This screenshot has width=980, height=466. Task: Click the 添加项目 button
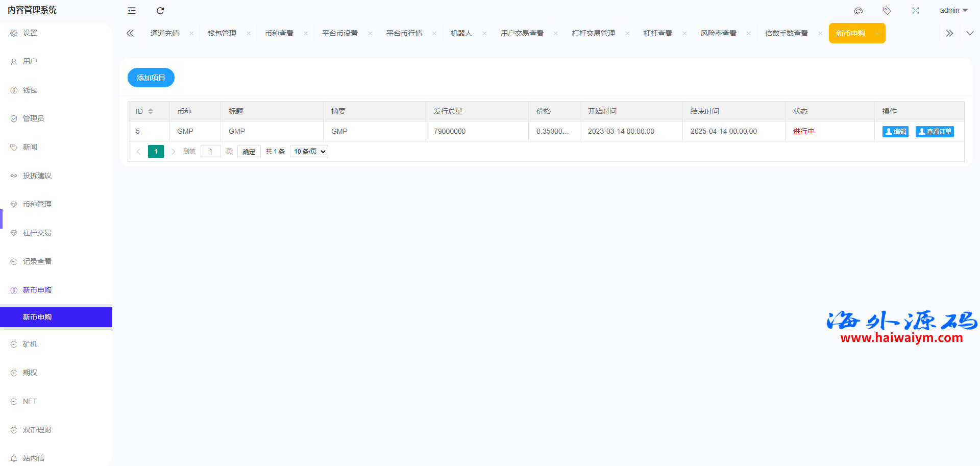coord(151,78)
